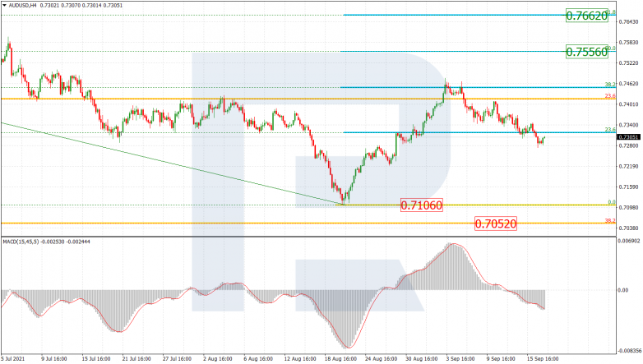Screen dimensions: 643x364
Task: Click the 27 Jul 16:00 time label
Action: coord(177,359)
